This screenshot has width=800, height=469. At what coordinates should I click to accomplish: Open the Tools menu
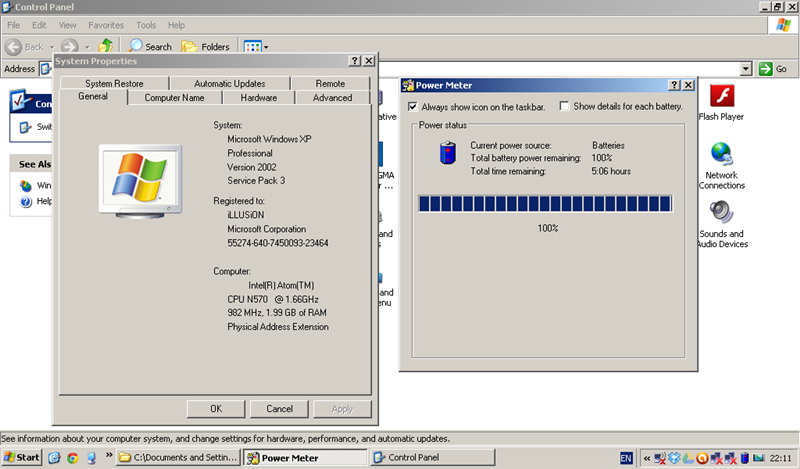(x=146, y=25)
